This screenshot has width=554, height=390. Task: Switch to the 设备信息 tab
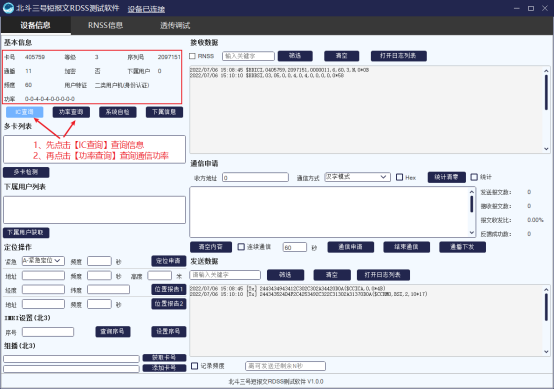click(35, 25)
